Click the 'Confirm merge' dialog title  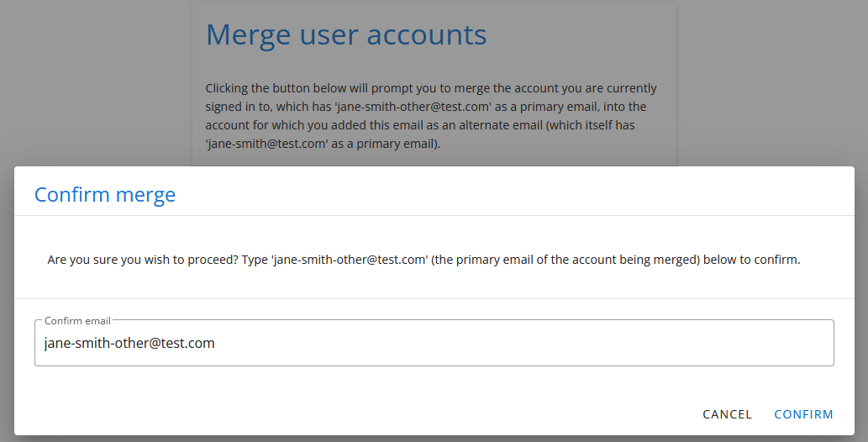click(x=105, y=195)
